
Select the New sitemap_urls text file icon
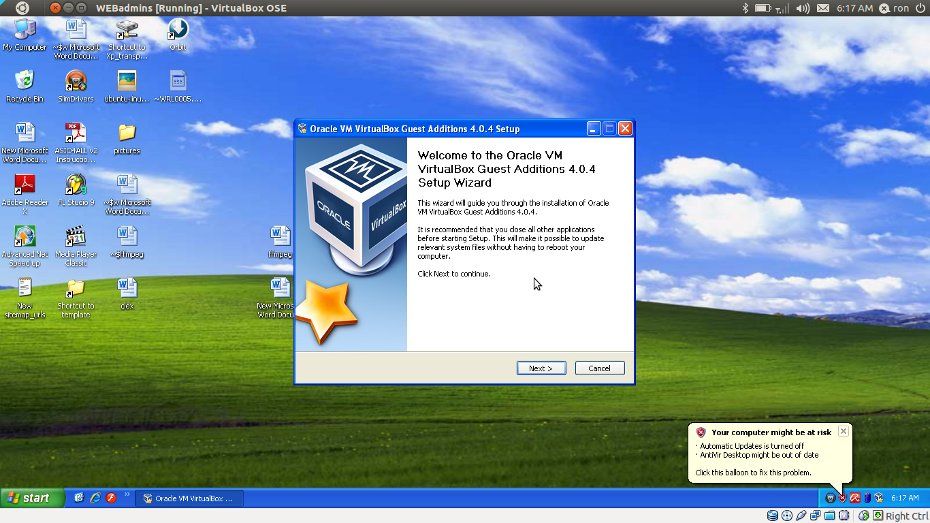24,298
